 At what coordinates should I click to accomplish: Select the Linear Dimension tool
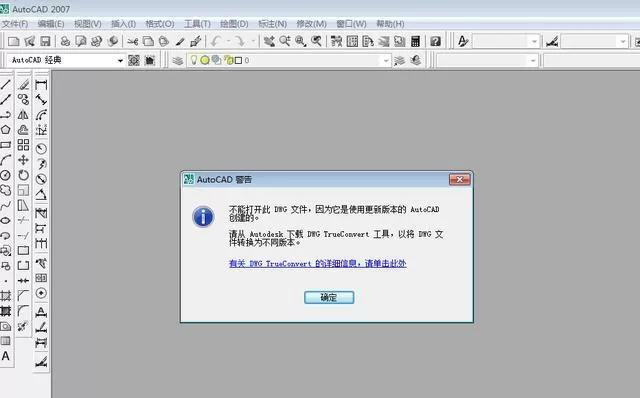point(41,84)
